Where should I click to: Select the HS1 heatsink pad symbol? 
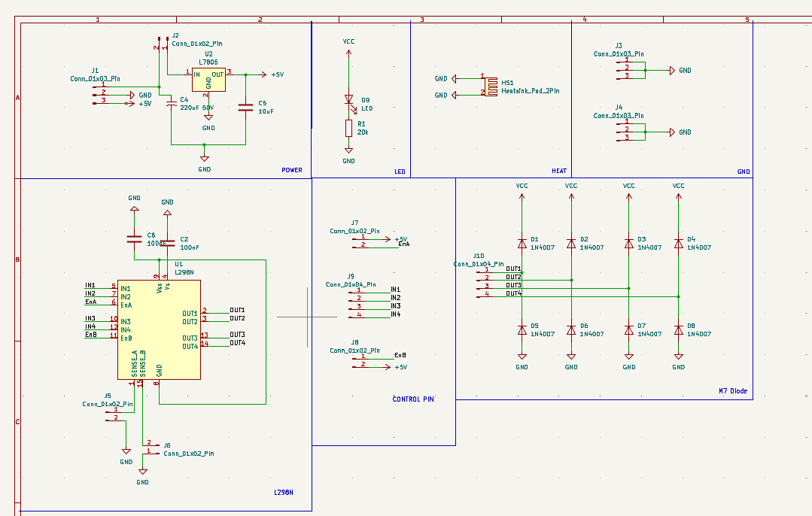pos(490,86)
